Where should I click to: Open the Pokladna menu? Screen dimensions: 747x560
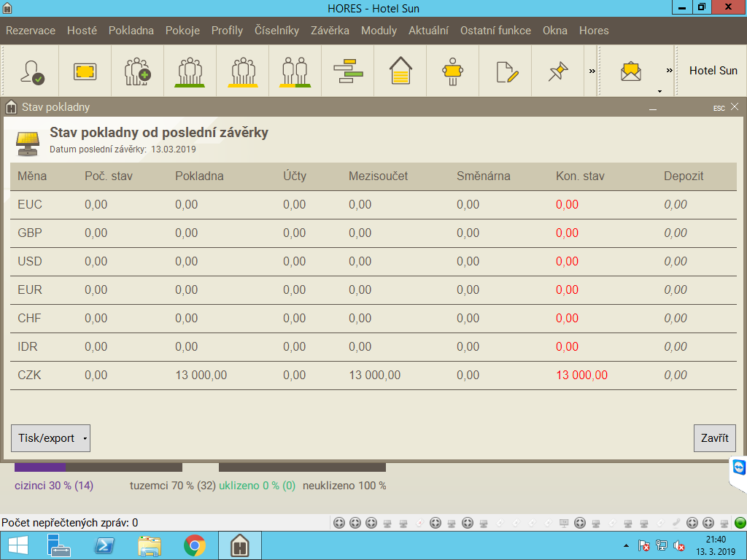(x=131, y=31)
